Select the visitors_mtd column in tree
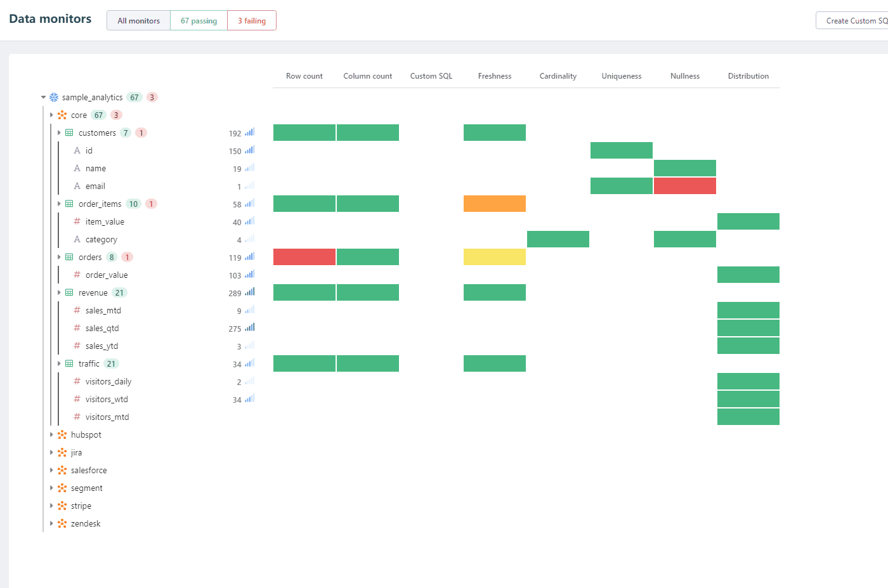 107,417
